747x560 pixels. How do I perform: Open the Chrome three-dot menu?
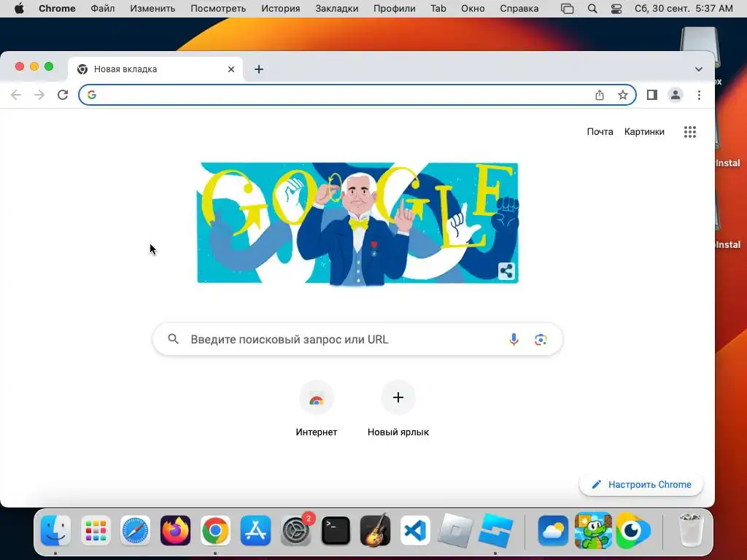[x=699, y=95]
